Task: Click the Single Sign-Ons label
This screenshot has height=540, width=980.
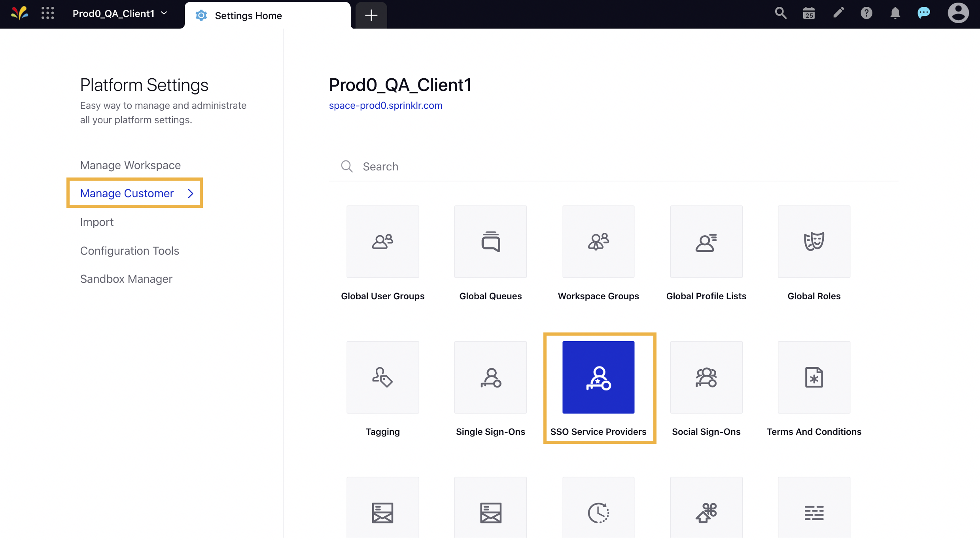Action: tap(490, 432)
